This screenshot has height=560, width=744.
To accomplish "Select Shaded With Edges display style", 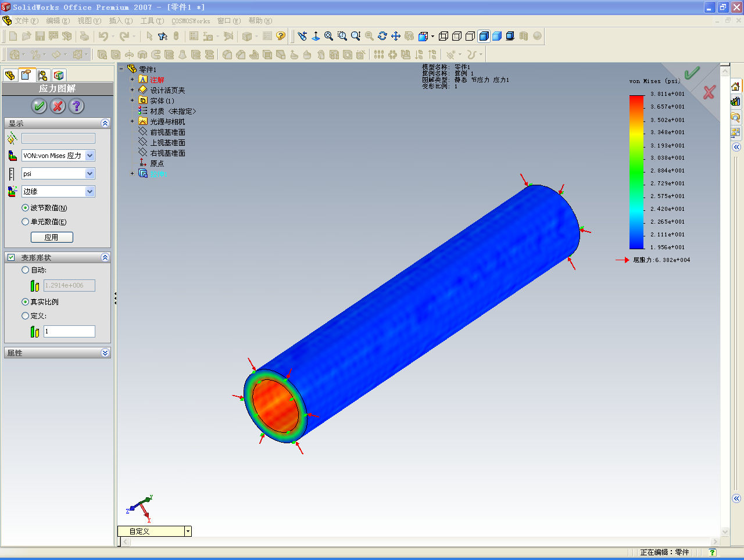I will (x=484, y=36).
